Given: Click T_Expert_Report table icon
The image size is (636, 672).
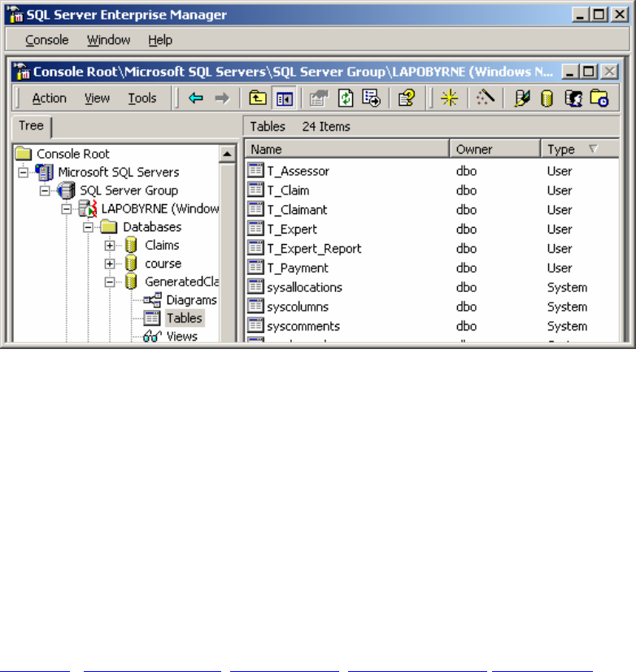Looking at the screenshot, I should [x=255, y=248].
